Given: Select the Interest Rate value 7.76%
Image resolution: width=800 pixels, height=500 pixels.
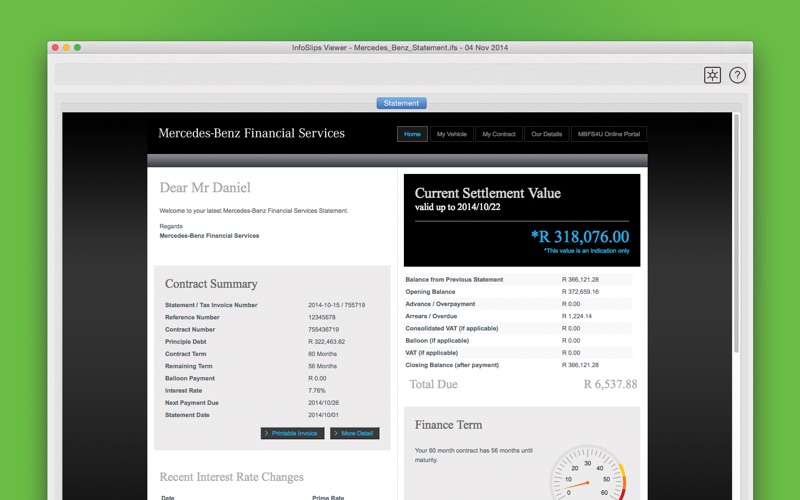Looking at the screenshot, I should (316, 391).
